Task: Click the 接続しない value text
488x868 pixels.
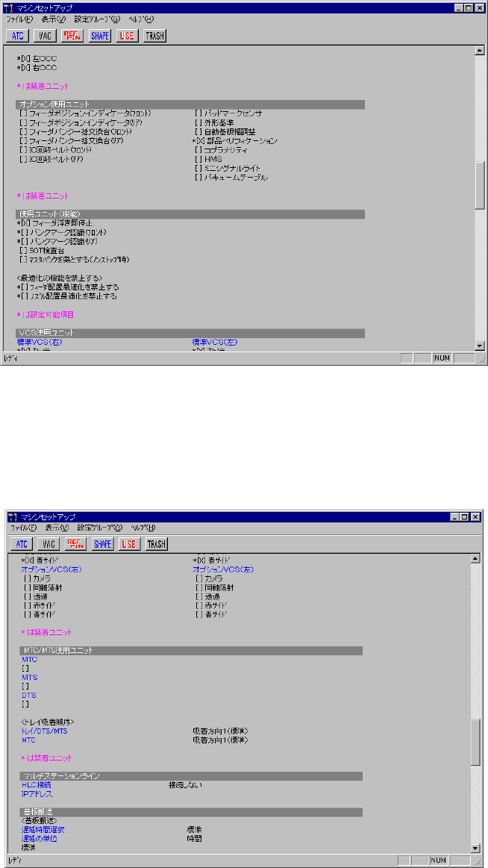Action: point(185,785)
